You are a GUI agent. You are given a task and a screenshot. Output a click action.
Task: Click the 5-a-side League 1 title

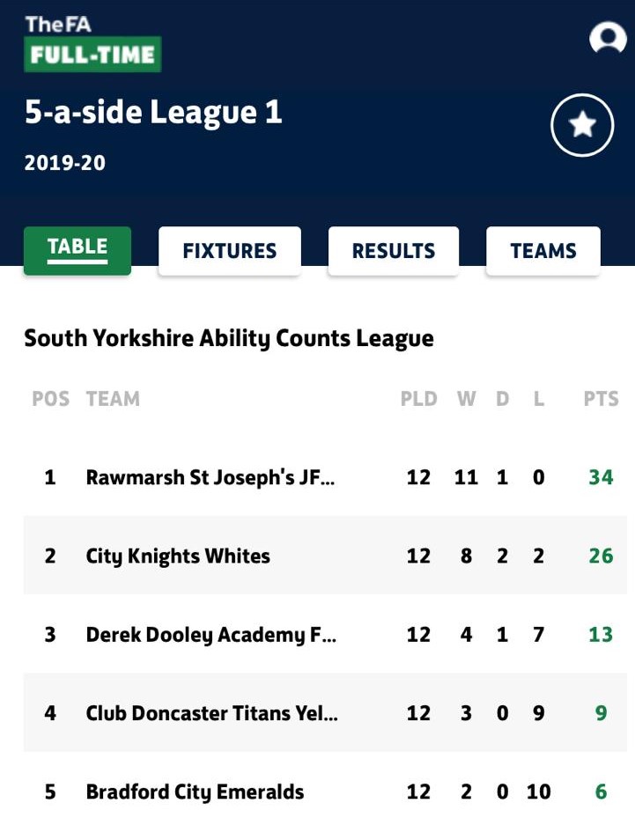[153, 114]
